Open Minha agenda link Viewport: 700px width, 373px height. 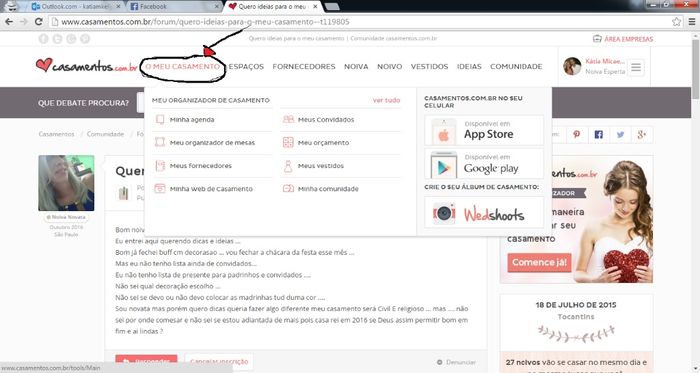[x=192, y=120]
